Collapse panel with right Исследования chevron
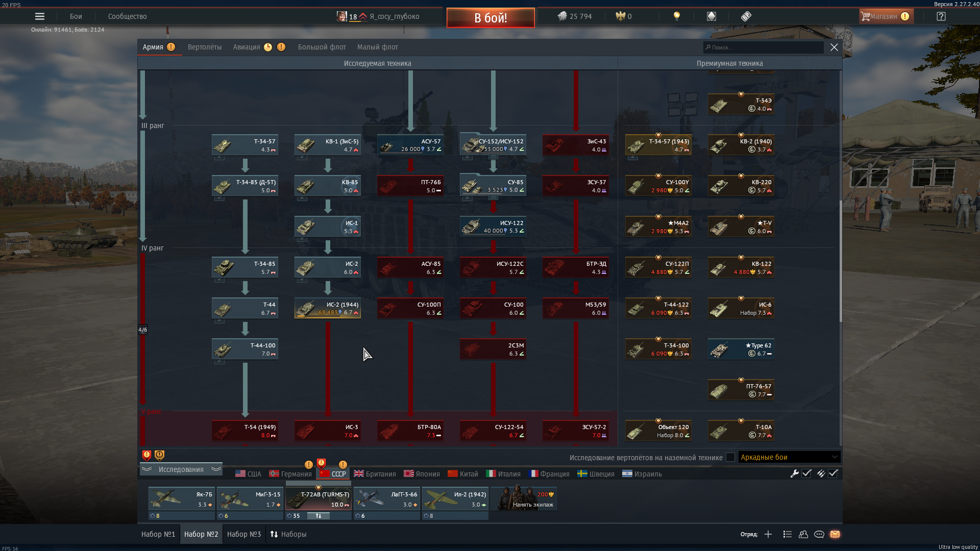Viewport: 980px width, 551px height. pyautogui.click(x=216, y=469)
